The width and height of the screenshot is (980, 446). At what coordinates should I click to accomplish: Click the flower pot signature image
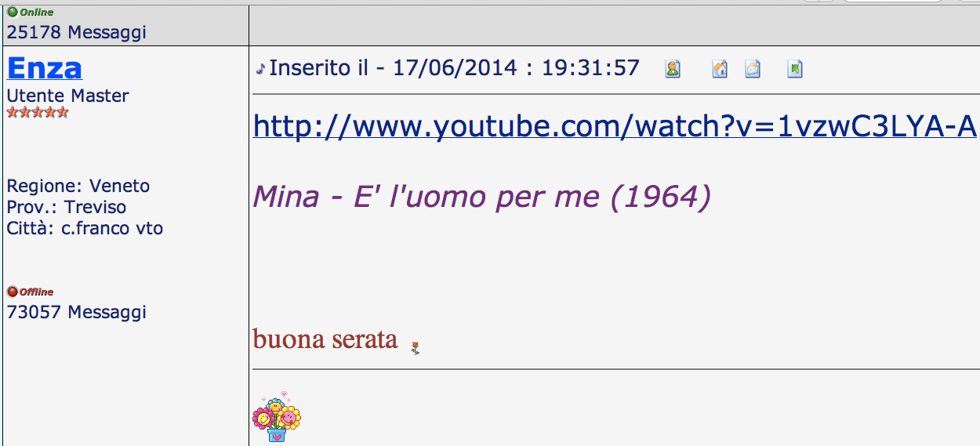[276, 416]
